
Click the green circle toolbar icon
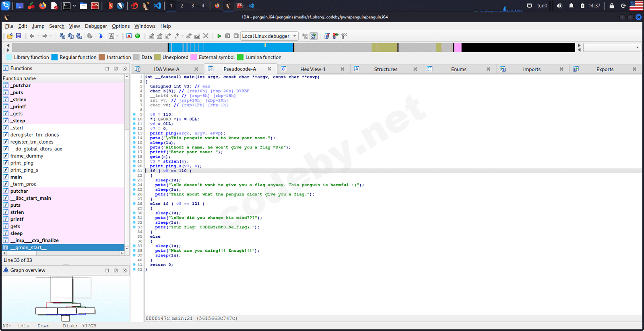coord(138,36)
